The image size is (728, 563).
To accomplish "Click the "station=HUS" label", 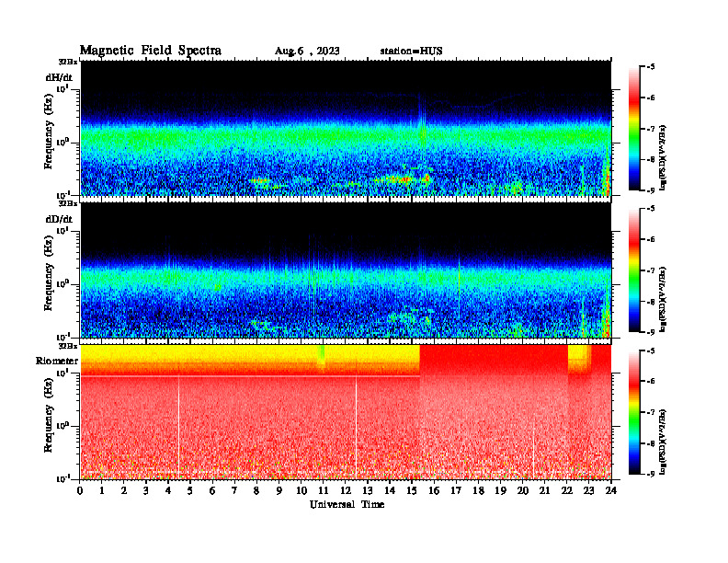I will pyautogui.click(x=412, y=51).
